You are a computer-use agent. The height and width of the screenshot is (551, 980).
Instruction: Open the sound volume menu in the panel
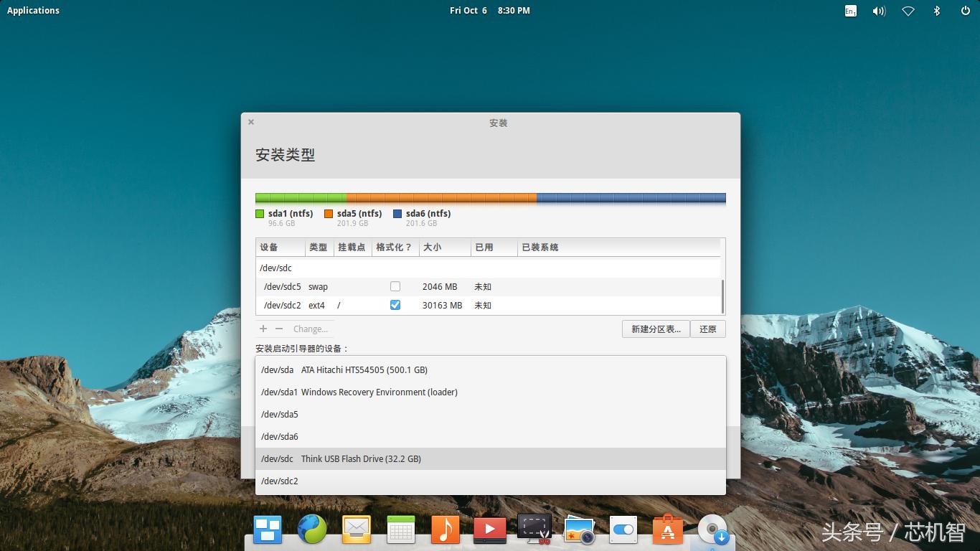[879, 10]
